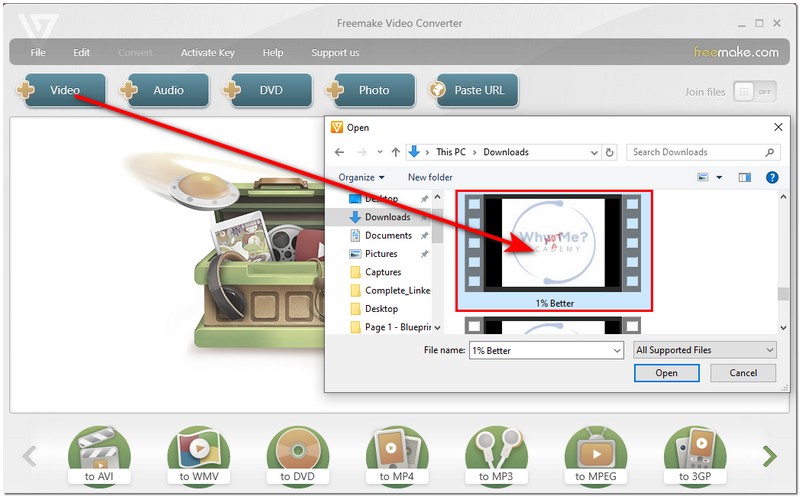
Task: Click the to AVI format icon
Action: (x=99, y=454)
